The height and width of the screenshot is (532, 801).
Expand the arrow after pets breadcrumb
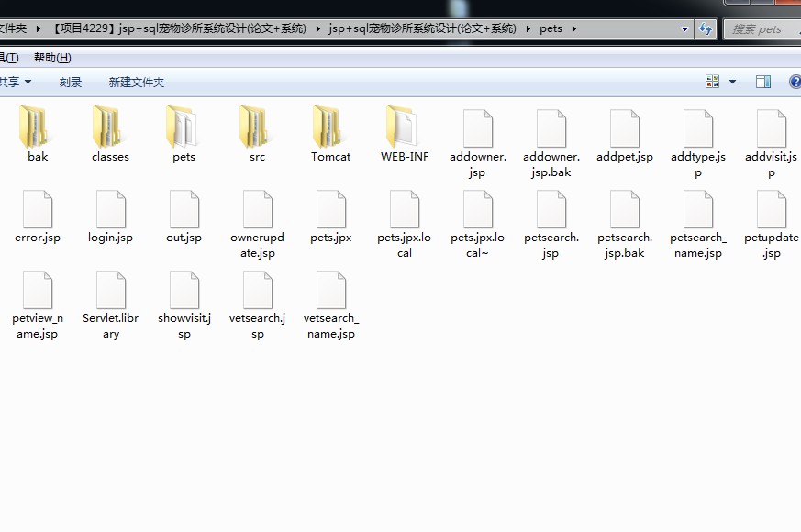click(574, 28)
